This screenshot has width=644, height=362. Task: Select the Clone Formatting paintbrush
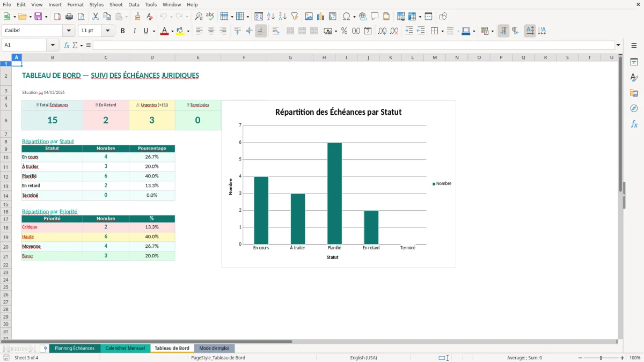coord(138,17)
